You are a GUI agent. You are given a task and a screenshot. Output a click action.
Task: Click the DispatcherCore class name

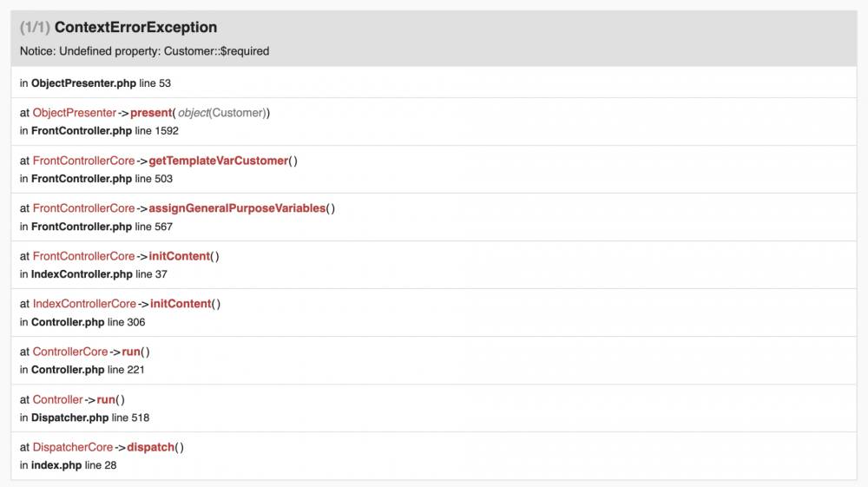[73, 447]
